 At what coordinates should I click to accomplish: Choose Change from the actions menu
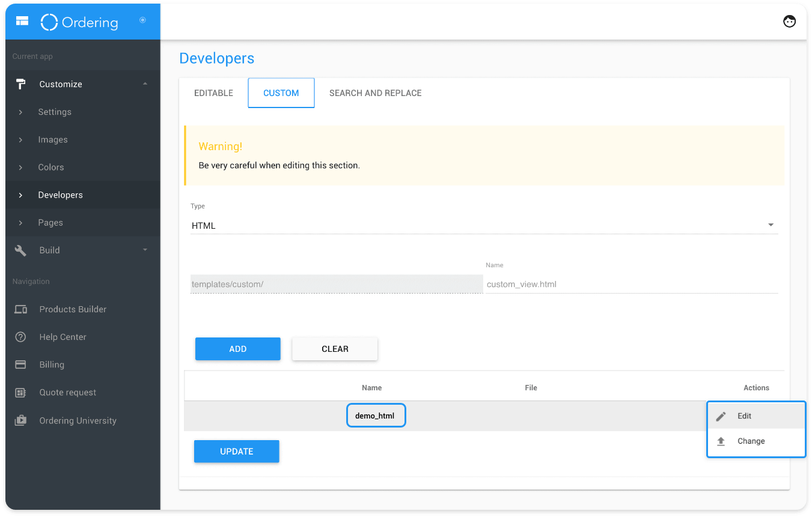(756, 441)
